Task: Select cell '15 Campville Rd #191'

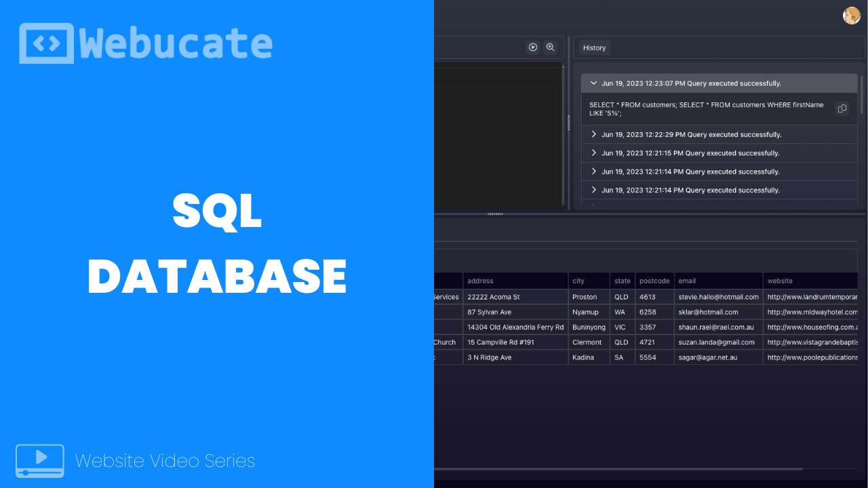Action: pos(515,342)
